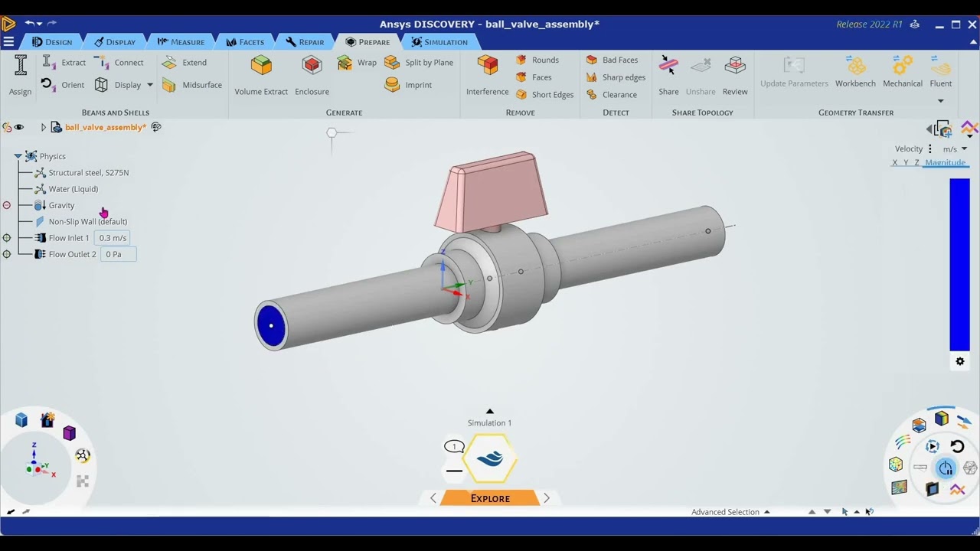The height and width of the screenshot is (551, 980).
Task: Toggle the Flow Inlet 1 target marker
Action: (7, 238)
